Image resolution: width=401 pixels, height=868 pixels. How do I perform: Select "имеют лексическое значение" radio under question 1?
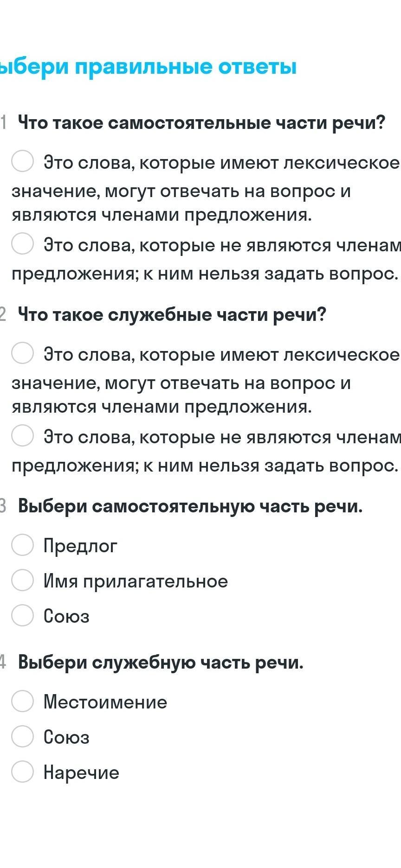pyautogui.click(x=22, y=161)
